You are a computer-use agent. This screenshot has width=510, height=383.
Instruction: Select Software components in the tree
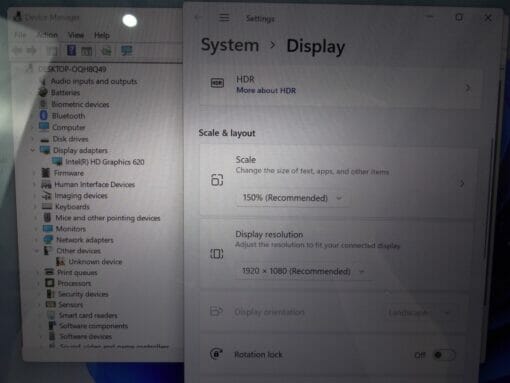(x=94, y=326)
